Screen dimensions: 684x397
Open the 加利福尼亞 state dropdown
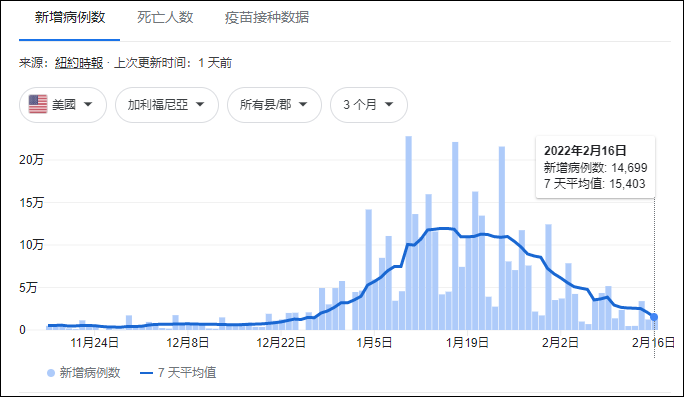pos(167,105)
